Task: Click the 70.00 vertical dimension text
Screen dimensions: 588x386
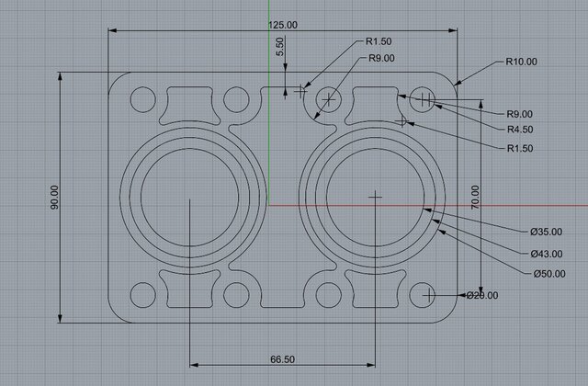Action: click(x=475, y=198)
